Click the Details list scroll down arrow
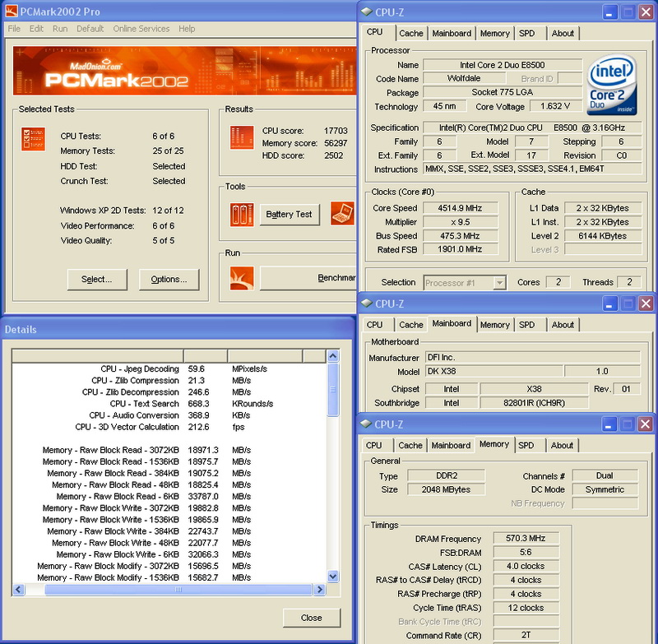Screen dimensions: 658x644 coord(333,577)
